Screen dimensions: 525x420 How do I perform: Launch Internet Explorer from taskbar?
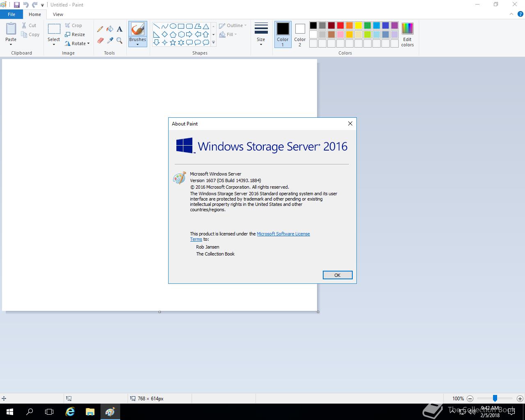[70, 412]
